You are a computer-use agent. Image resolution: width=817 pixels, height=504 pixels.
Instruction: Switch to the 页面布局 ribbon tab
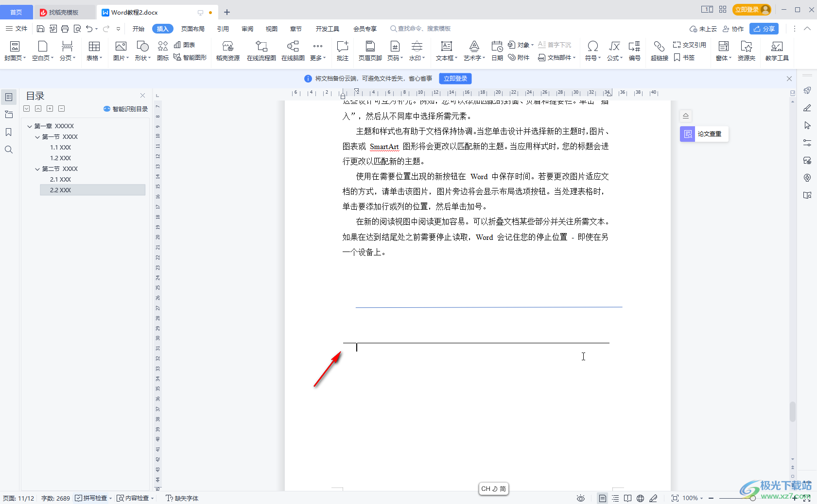[193, 29]
